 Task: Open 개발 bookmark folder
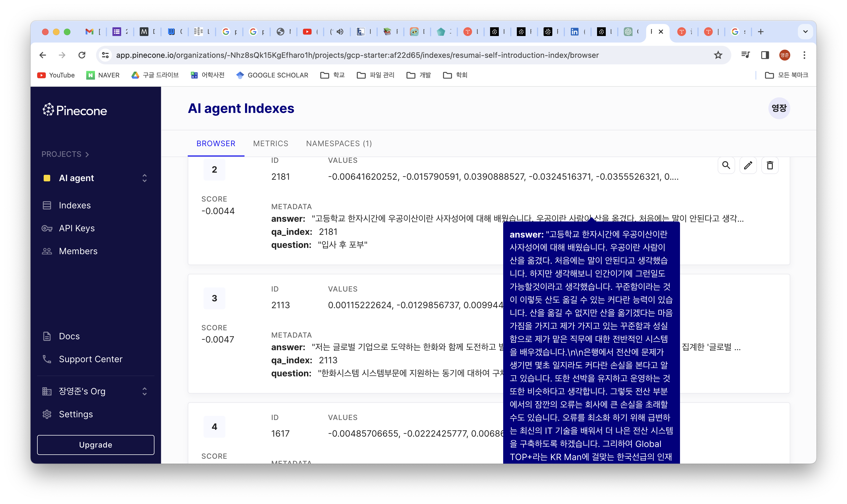tap(419, 75)
